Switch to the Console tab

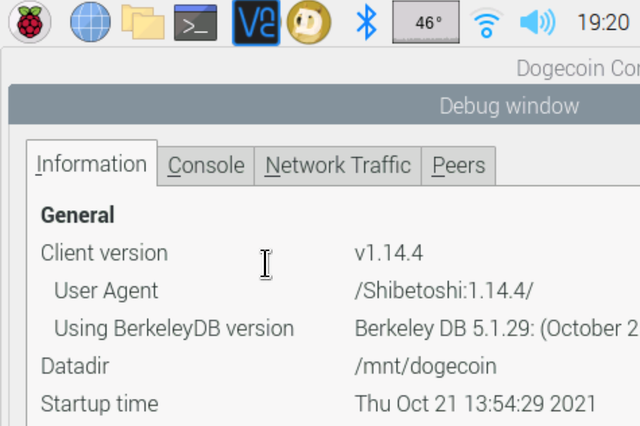206,166
